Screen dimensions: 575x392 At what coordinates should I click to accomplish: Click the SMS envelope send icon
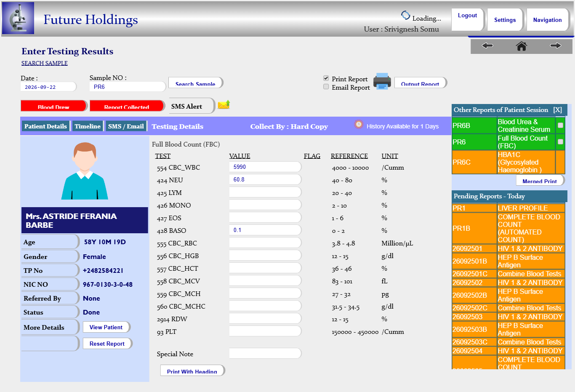224,104
